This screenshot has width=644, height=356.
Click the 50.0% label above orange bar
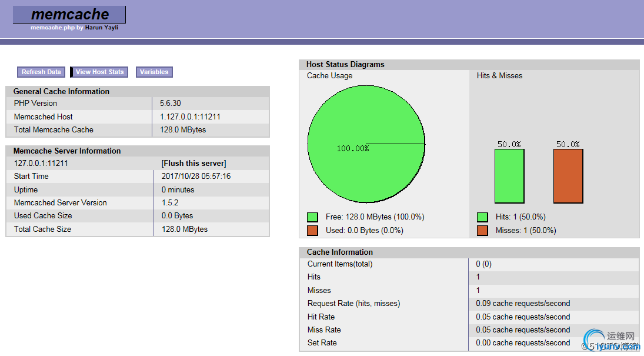coord(568,144)
